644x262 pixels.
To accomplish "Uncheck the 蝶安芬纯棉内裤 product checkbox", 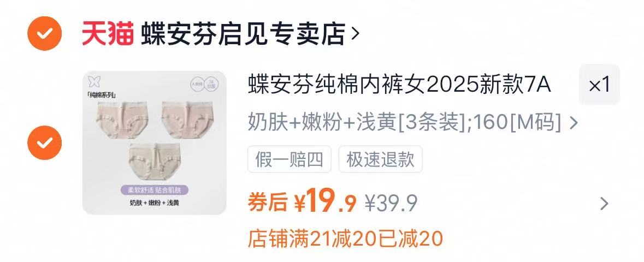I will [x=44, y=143].
